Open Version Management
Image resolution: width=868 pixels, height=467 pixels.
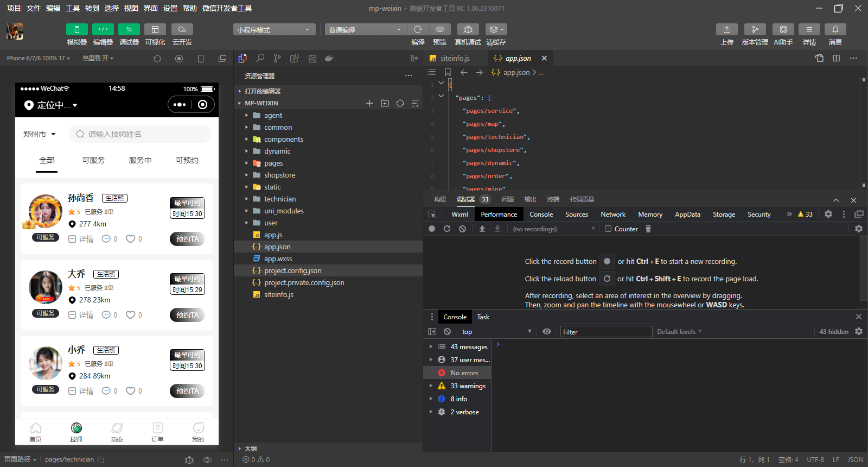(755, 29)
